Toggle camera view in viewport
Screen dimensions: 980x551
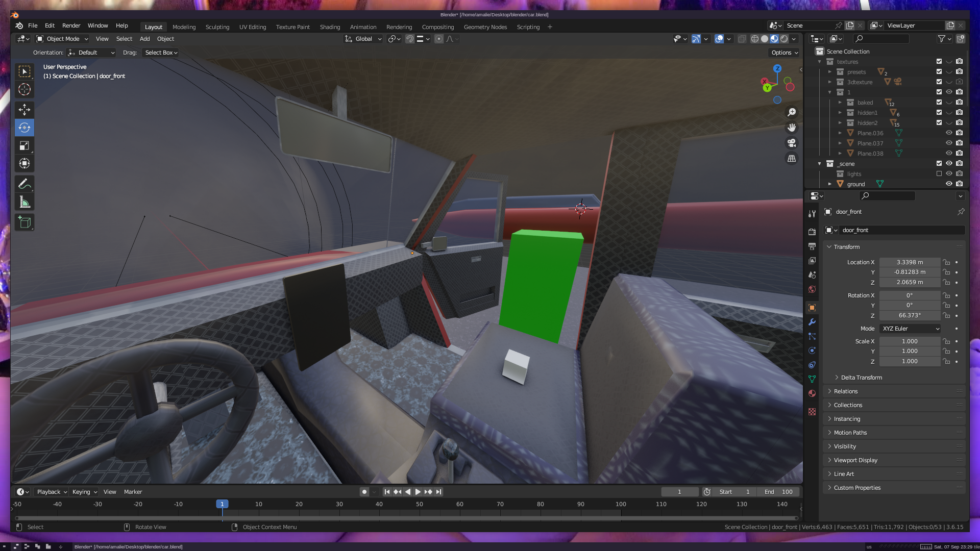coord(792,143)
